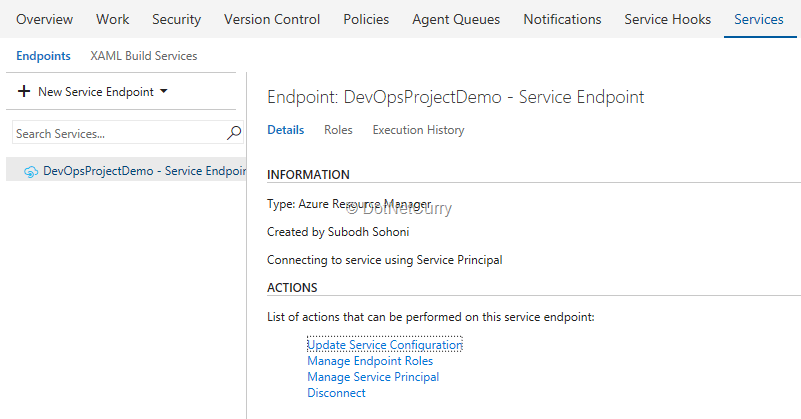View the Execution History tab
This screenshot has width=801, height=419.
[x=418, y=130]
